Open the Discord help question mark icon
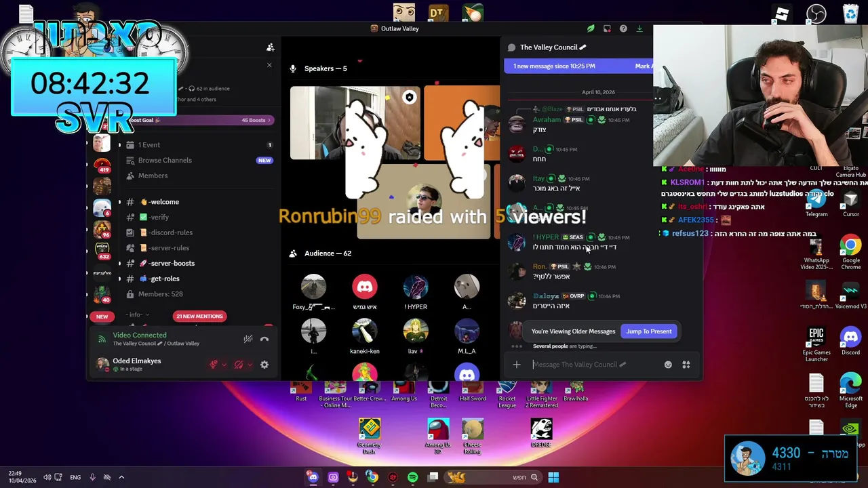The width and height of the screenshot is (868, 488). (x=623, y=28)
